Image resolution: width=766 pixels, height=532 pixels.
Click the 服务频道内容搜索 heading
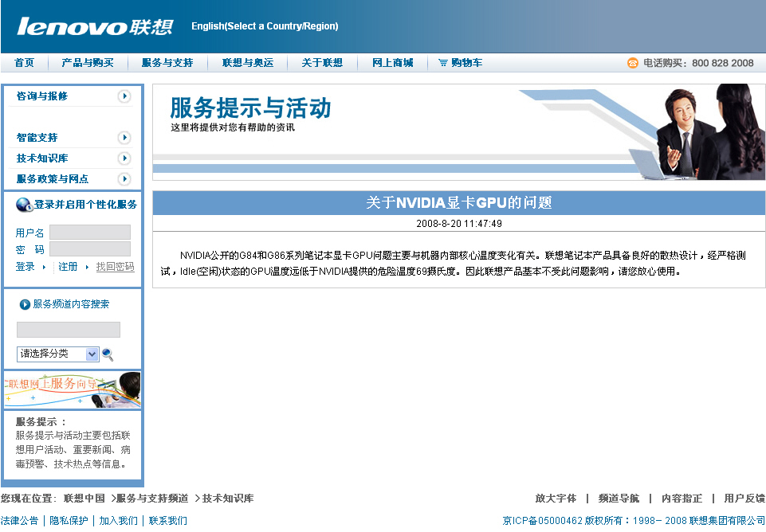71,304
